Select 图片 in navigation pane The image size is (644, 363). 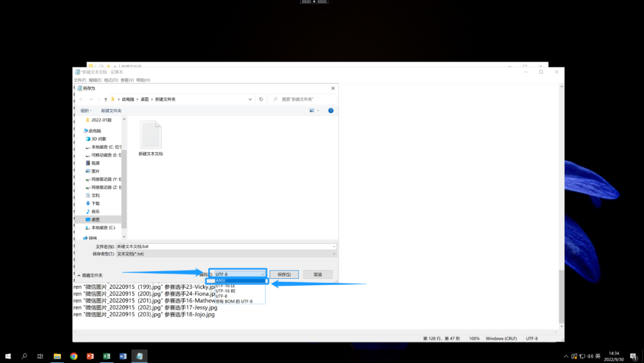[x=95, y=171]
